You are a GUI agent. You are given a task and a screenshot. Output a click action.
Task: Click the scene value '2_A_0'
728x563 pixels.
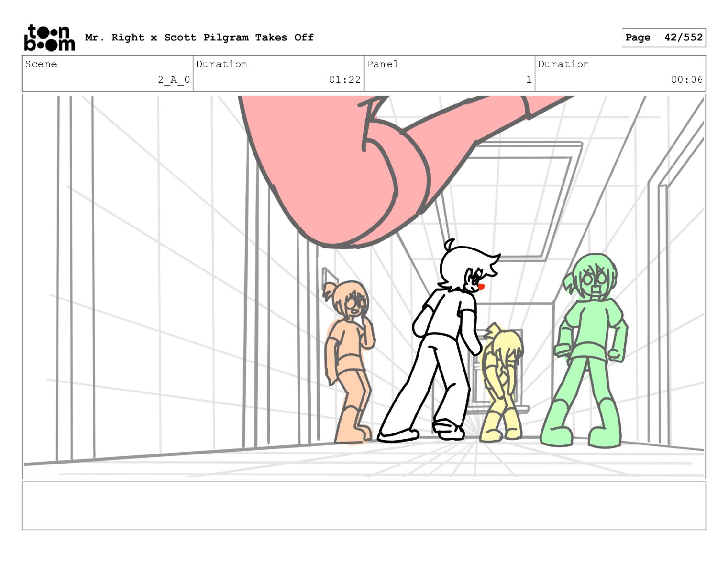click(174, 80)
